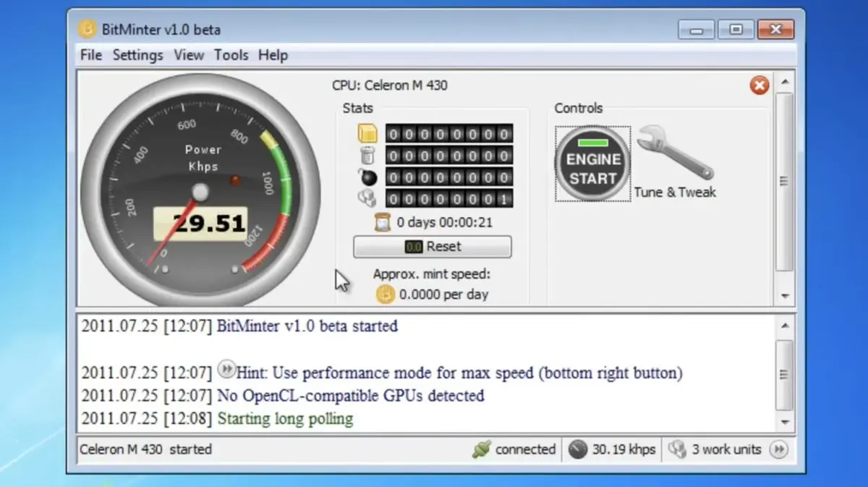The height and width of the screenshot is (487, 868).
Task: Click "Starting long polling" log line
Action: [x=285, y=419]
